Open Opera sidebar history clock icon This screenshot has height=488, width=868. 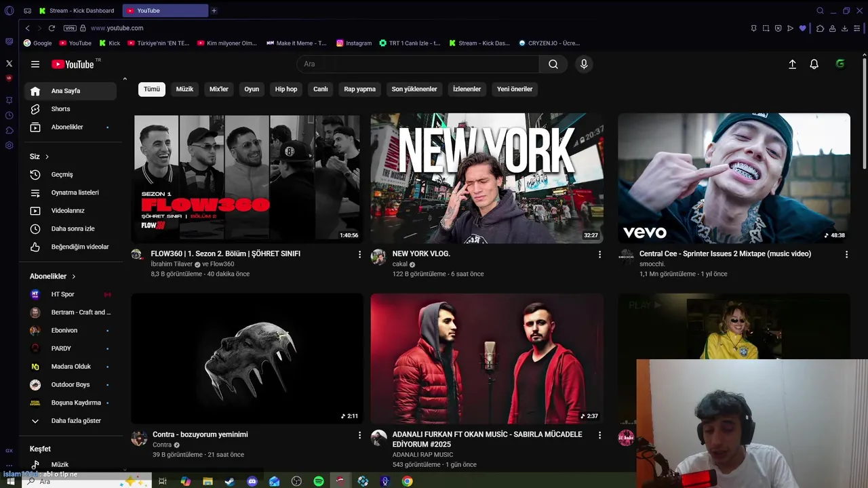coord(9,115)
